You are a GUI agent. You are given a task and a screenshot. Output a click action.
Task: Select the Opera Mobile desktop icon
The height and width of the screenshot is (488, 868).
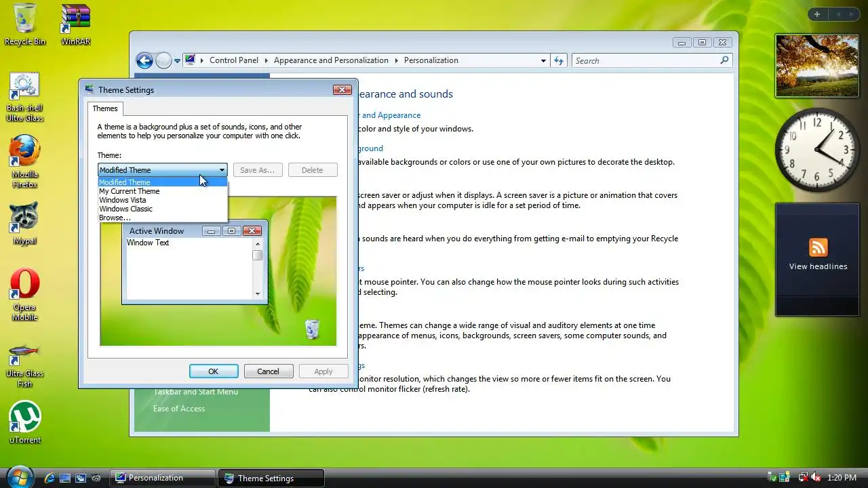24,294
